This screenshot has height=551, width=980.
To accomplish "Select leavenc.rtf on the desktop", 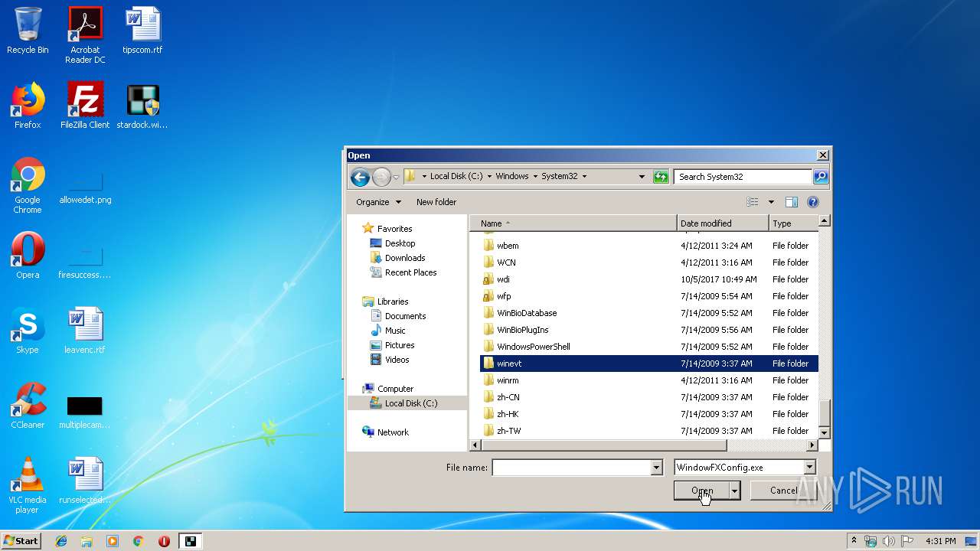I will [x=85, y=331].
